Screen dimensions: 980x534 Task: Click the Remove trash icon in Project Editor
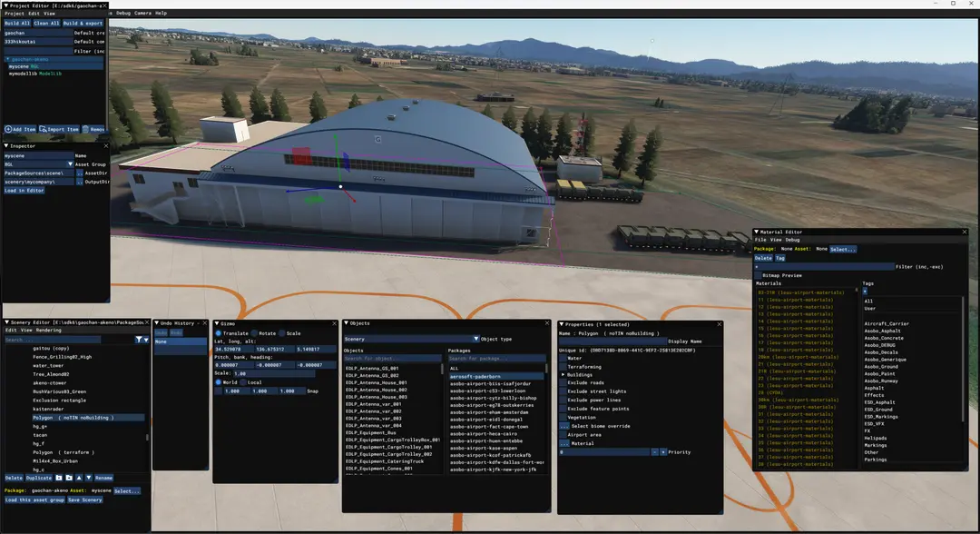[85, 130]
